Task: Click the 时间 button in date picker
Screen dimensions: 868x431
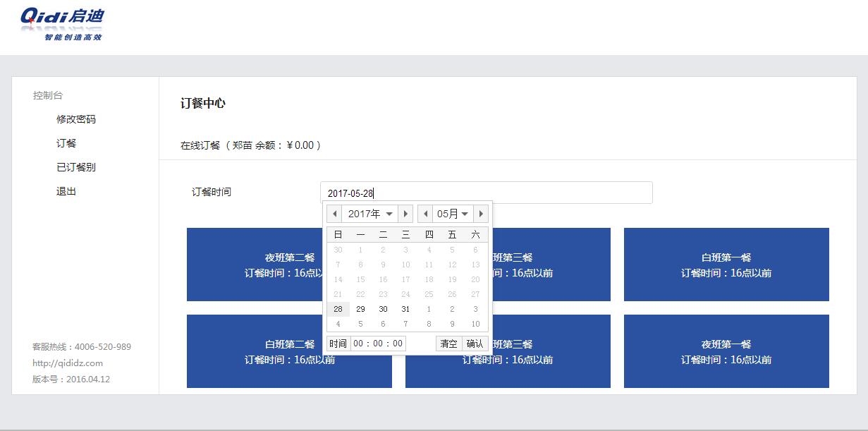Action: [338, 344]
